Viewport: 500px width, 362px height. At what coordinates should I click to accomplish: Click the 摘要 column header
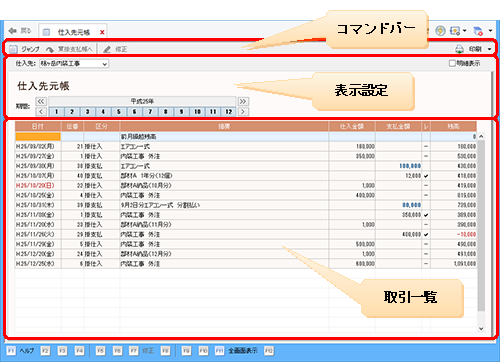tap(224, 126)
